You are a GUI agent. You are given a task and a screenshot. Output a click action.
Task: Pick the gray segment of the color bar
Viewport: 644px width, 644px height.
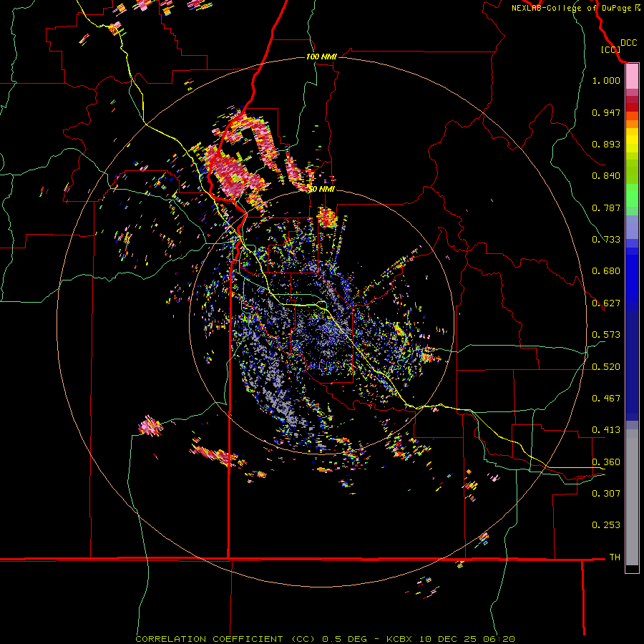click(632, 497)
